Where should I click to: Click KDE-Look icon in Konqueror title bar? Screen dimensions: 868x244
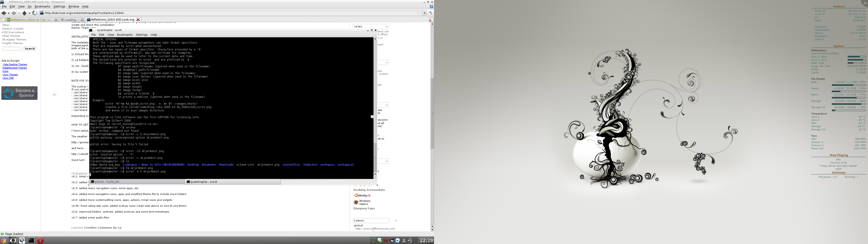[2, 2]
